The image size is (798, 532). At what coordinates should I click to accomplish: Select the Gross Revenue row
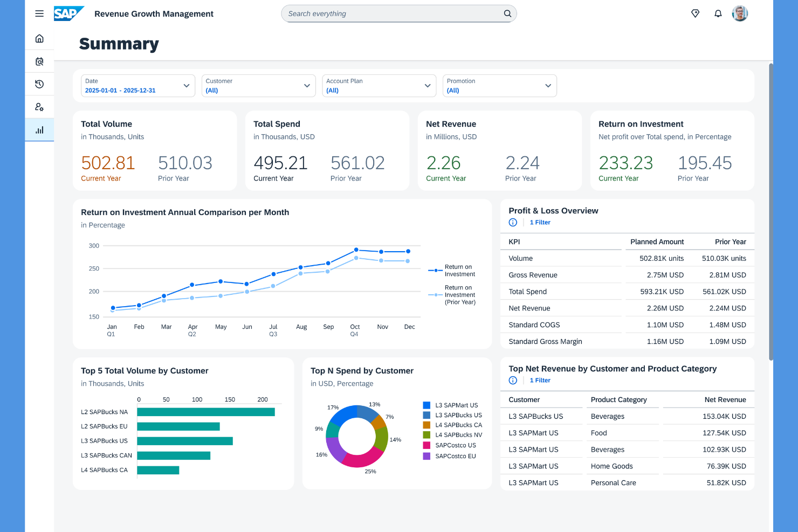[627, 275]
